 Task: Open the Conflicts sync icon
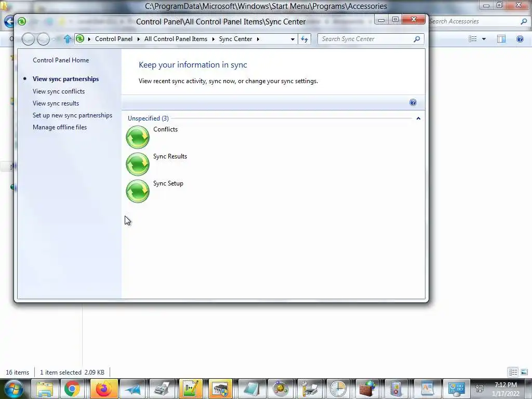pyautogui.click(x=138, y=137)
